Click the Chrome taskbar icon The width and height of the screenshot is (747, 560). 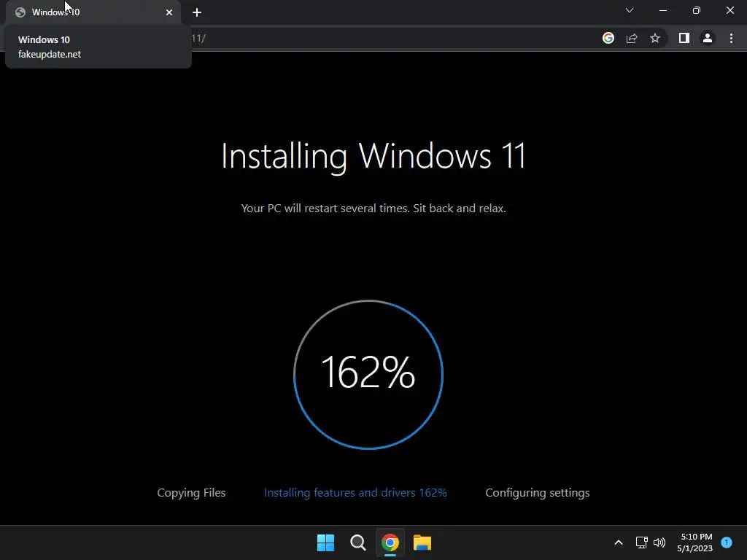click(x=390, y=542)
